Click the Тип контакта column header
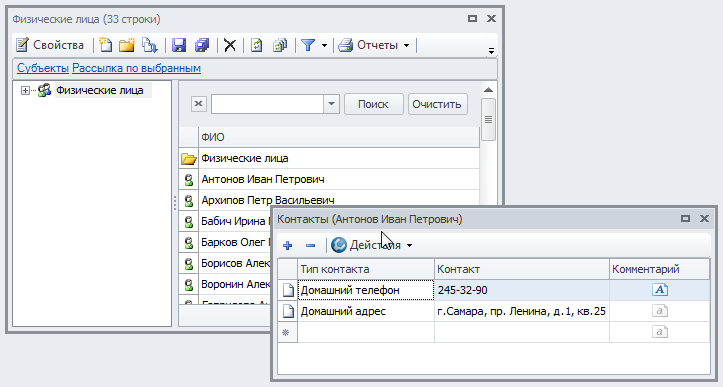The height and width of the screenshot is (387, 723). click(366, 269)
